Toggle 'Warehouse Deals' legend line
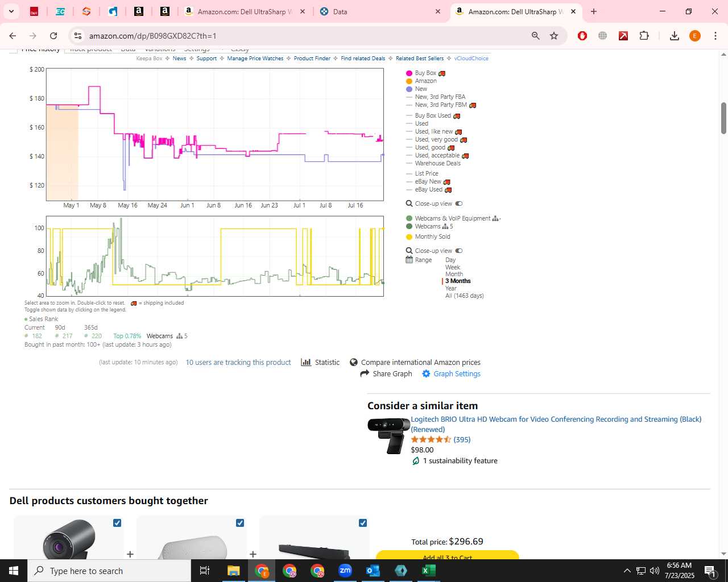Viewport: 728px width, 582px height. 433,163
